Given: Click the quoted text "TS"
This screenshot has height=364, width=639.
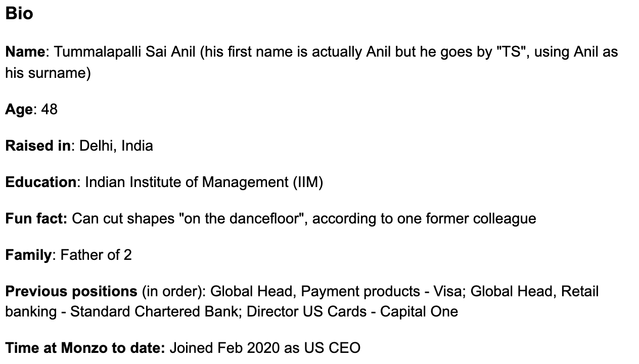Looking at the screenshot, I should [508, 52].
